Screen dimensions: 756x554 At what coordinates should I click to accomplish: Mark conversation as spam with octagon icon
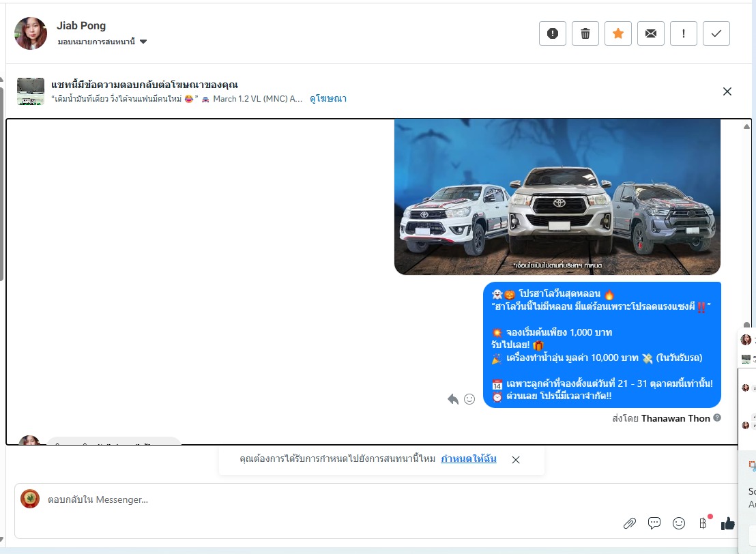(x=553, y=33)
